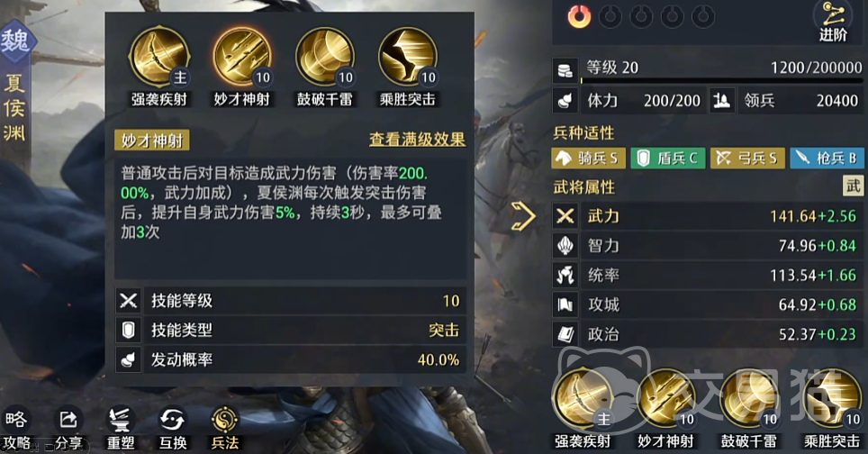This screenshot has height=454, width=868.
Task: Select the 乘胜突击 skill icon in popup
Action: coord(408,57)
